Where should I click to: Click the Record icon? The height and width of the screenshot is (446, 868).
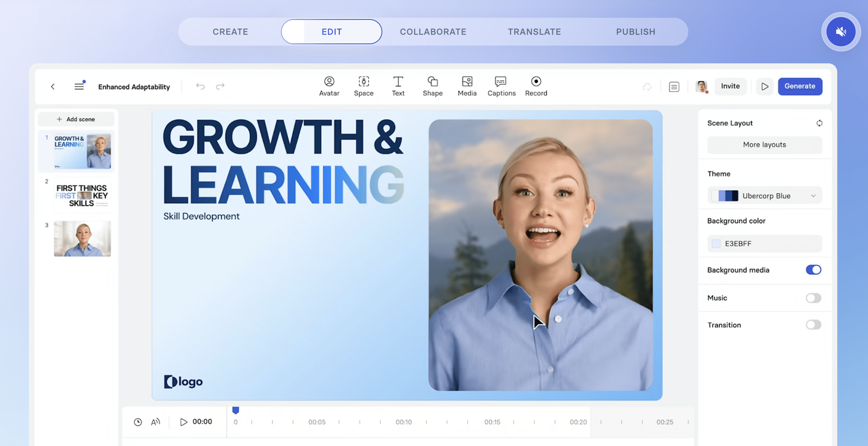pyautogui.click(x=536, y=86)
